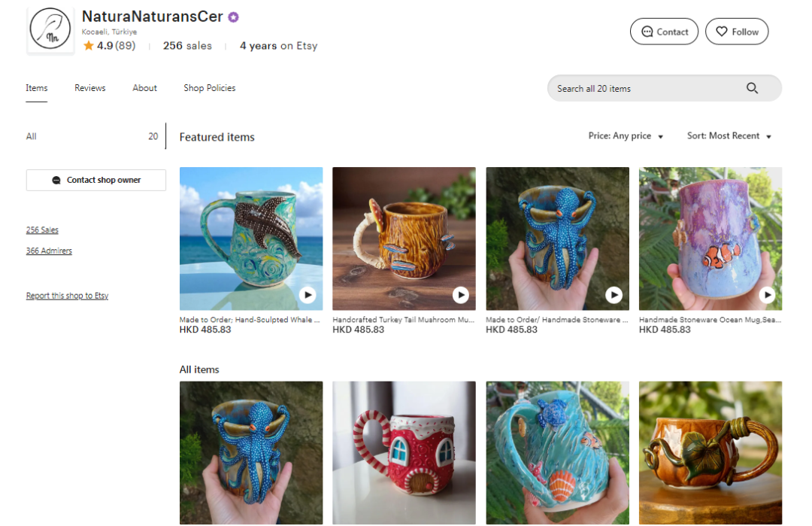This screenshot has width=812, height=526.
Task: Click the search magnifier icon
Action: 752,88
